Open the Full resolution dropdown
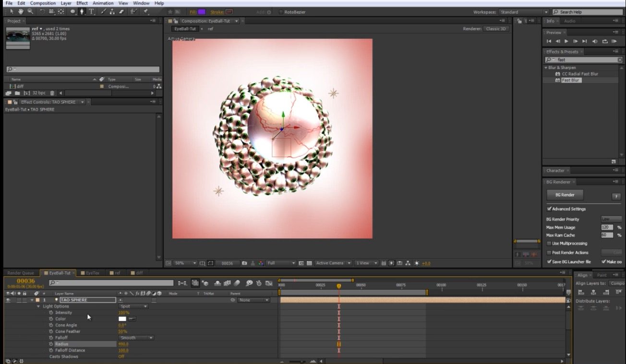Screen dimensions: 626x364 281,263
